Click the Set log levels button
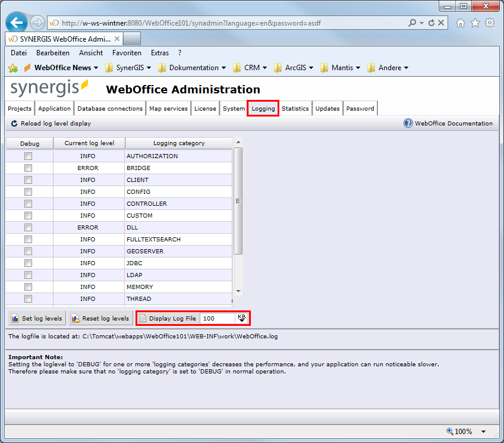This screenshot has width=504, height=443. coord(36,318)
